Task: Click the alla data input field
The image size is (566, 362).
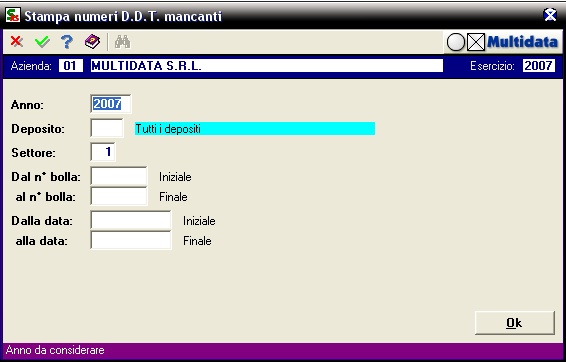Action: click(x=131, y=240)
